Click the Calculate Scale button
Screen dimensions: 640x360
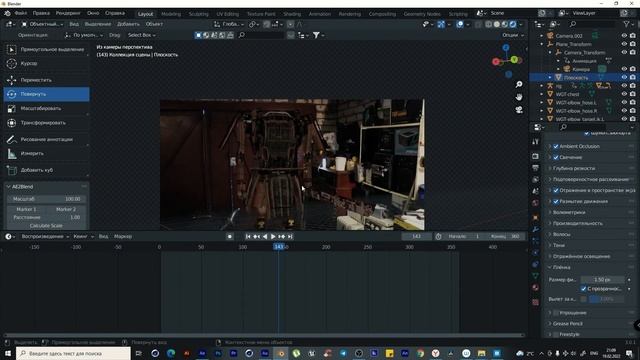46,225
